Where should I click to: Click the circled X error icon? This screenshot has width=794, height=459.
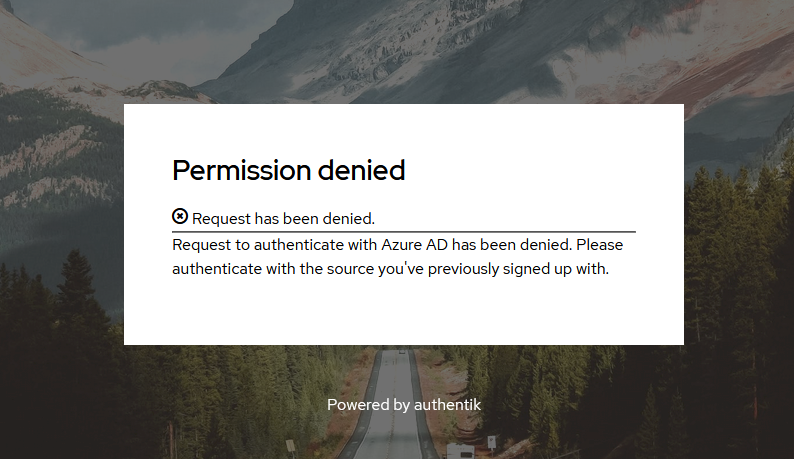[x=180, y=216]
